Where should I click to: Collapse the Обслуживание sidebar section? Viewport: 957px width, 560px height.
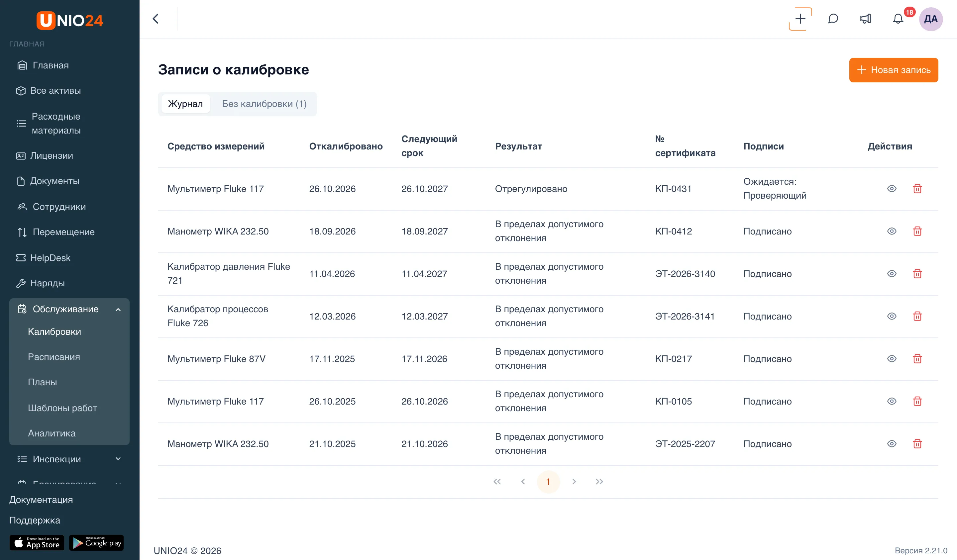[69, 309]
